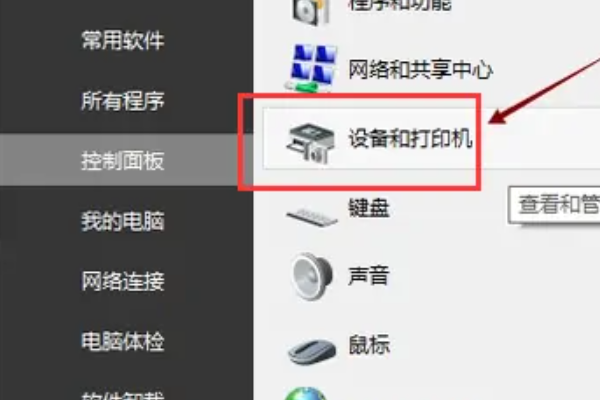Select the 声音 text label

click(369, 276)
